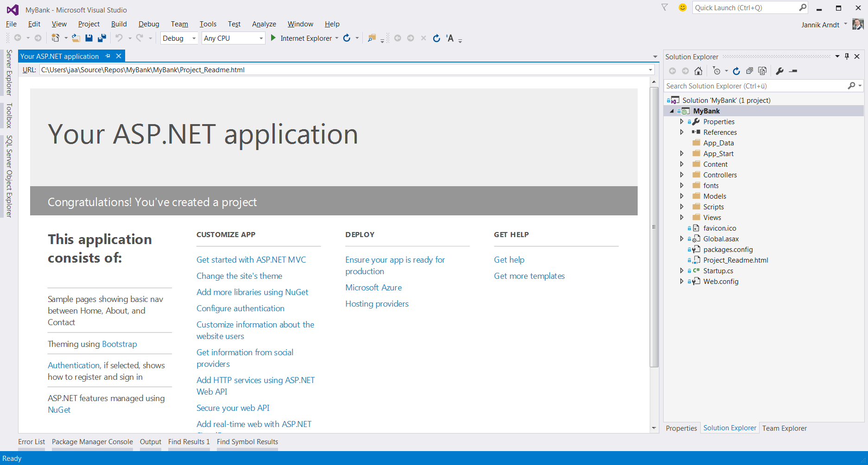Click the Undo arrow in the toolbar
This screenshot has height=465, width=868.
tap(119, 38)
